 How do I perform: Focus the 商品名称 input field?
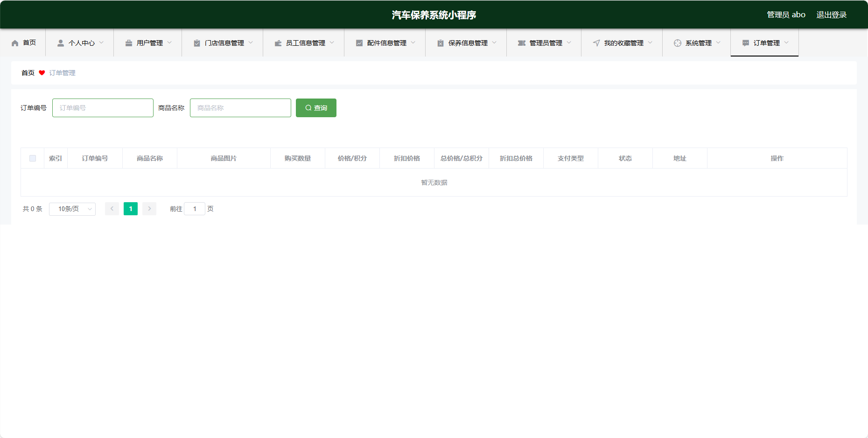coord(240,108)
